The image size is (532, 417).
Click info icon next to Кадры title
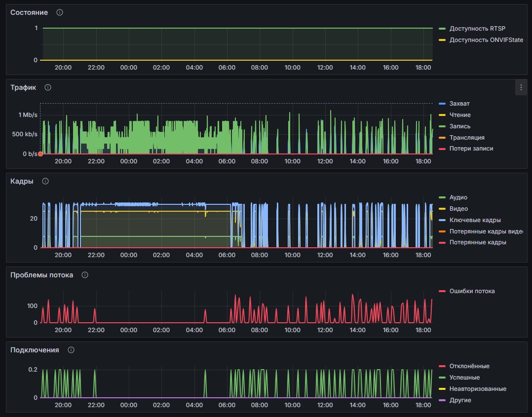pyautogui.click(x=45, y=181)
